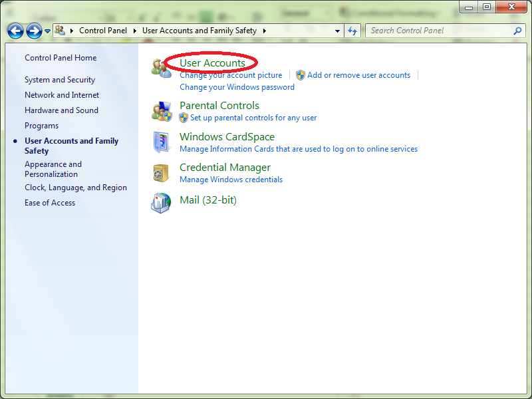Open Windows CardSpace heading
532x399 pixels.
coord(227,137)
